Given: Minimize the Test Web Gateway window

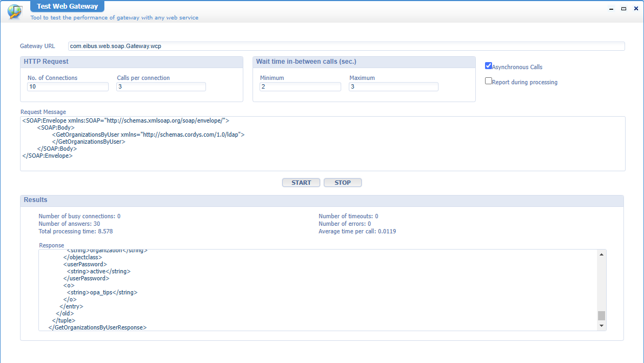Looking at the screenshot, I should [611, 8].
